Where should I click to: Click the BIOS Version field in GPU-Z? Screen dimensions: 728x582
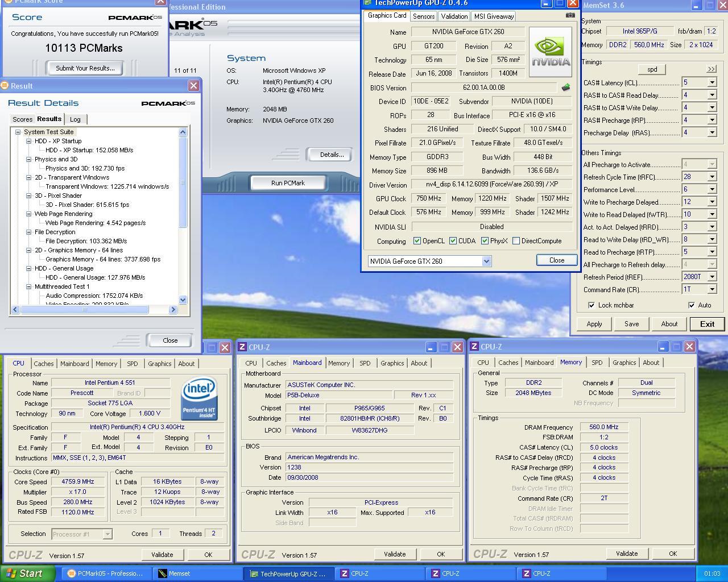point(484,88)
